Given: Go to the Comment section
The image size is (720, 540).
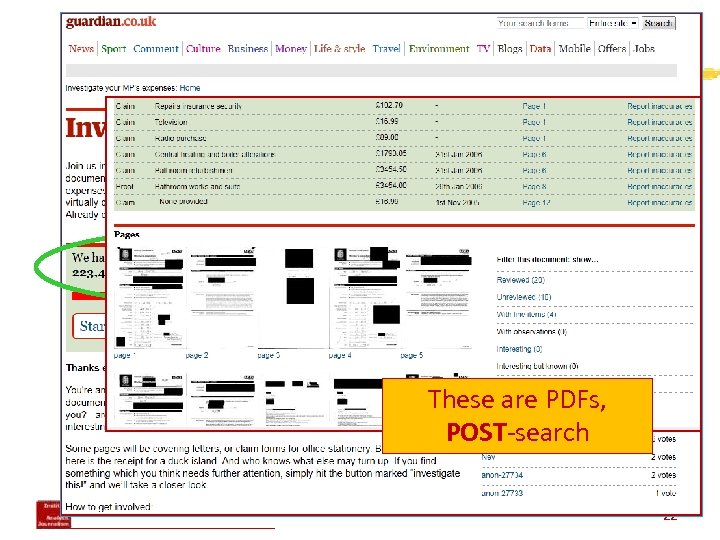Looking at the screenshot, I should click(x=156, y=49).
